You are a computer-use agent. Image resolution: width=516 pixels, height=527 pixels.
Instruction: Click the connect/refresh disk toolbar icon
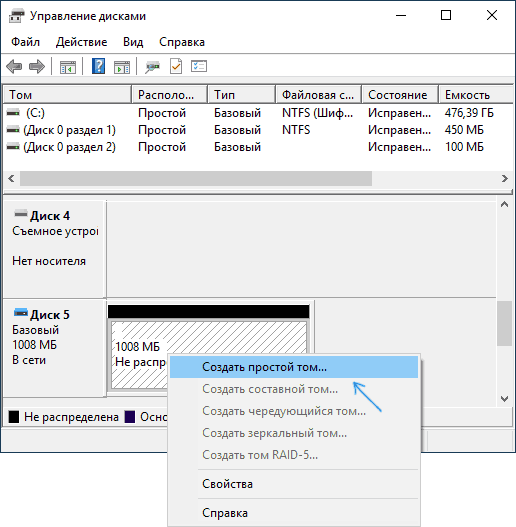pyautogui.click(x=152, y=67)
